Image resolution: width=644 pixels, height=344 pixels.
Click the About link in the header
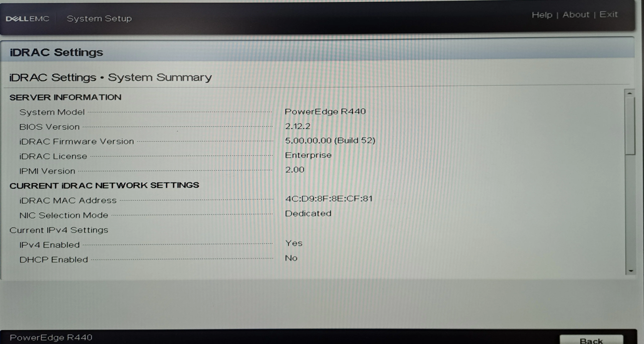tap(576, 15)
